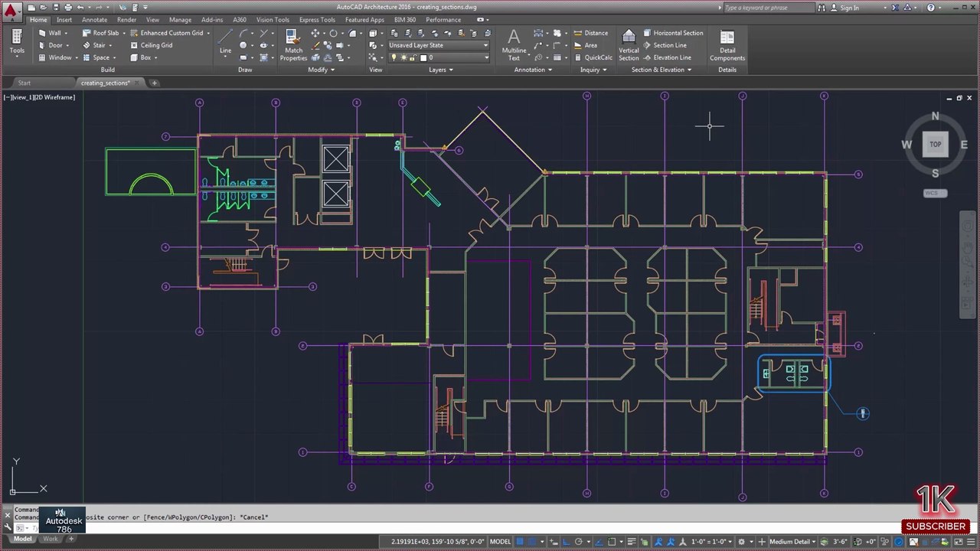Toggle MODEL space button in status bar
This screenshot has width=980, height=551.
coord(500,542)
